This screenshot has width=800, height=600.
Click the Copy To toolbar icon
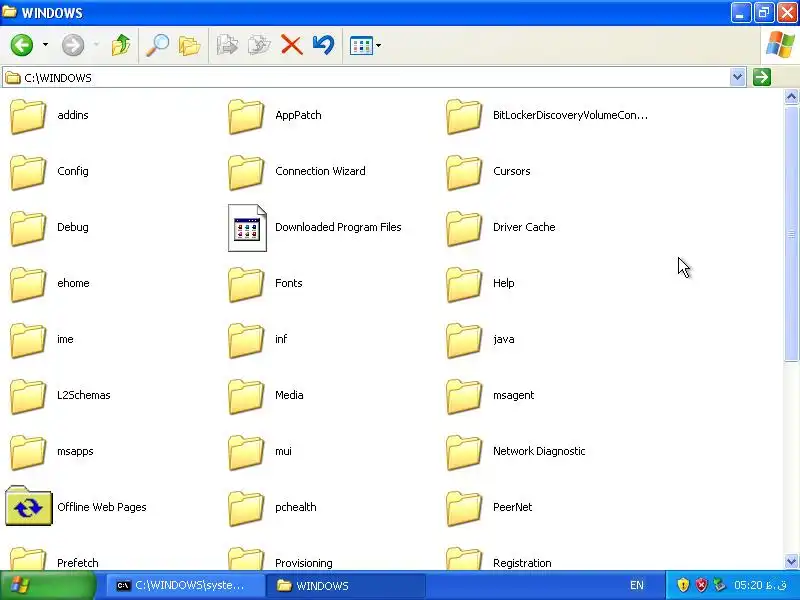(259, 45)
